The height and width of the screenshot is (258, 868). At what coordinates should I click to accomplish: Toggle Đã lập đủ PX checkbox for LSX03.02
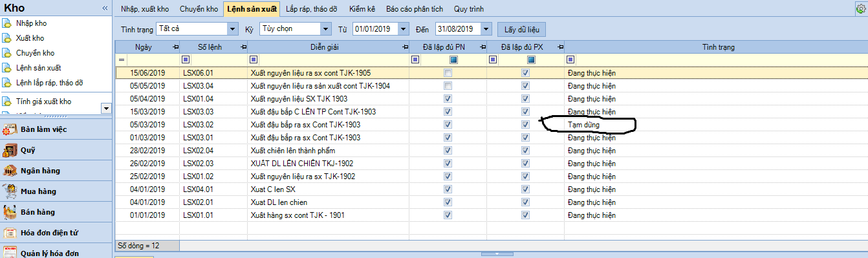[x=525, y=125]
